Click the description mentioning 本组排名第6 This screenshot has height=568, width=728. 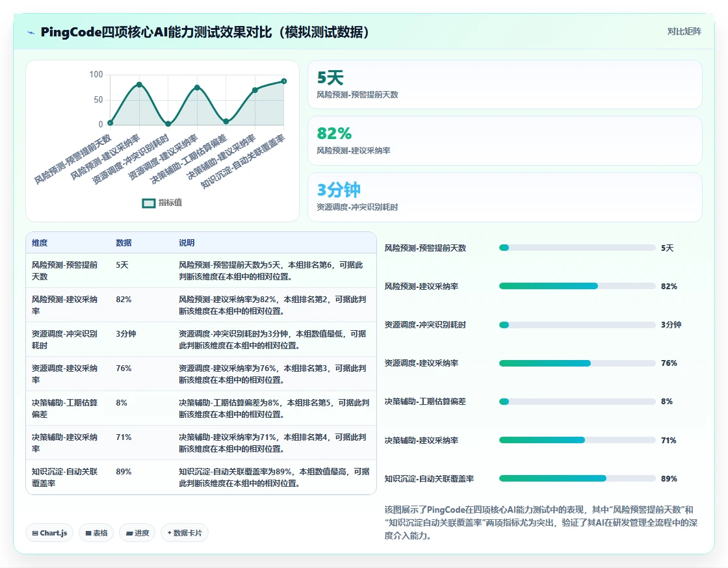271,270
